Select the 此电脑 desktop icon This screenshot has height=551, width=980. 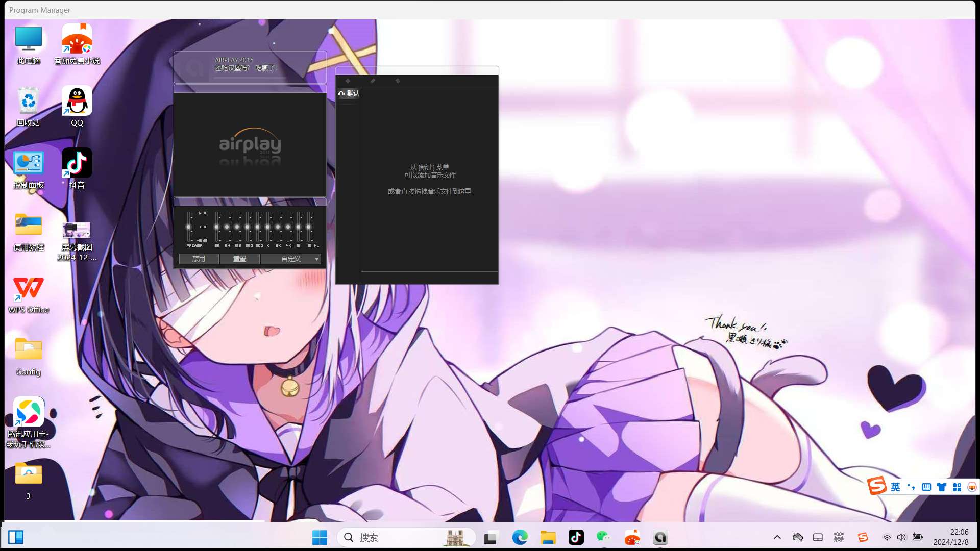(x=29, y=45)
